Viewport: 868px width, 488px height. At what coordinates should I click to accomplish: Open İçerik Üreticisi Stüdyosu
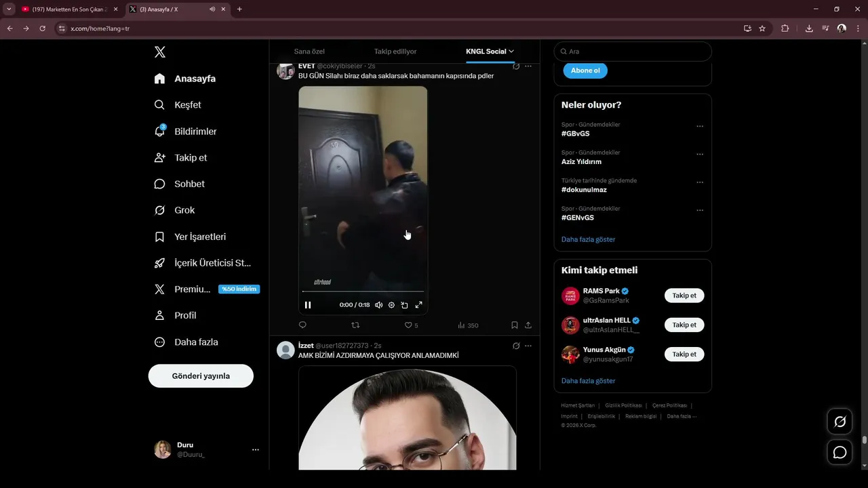(203, 263)
